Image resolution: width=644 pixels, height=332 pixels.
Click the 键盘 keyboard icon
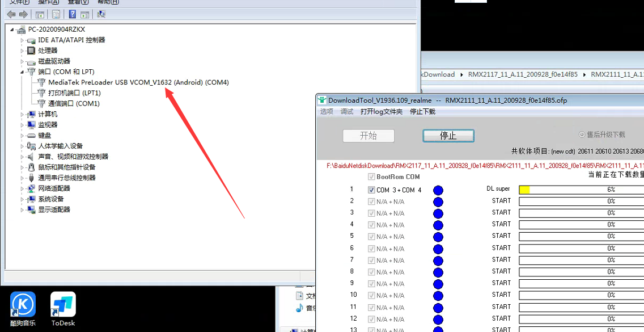click(x=31, y=135)
